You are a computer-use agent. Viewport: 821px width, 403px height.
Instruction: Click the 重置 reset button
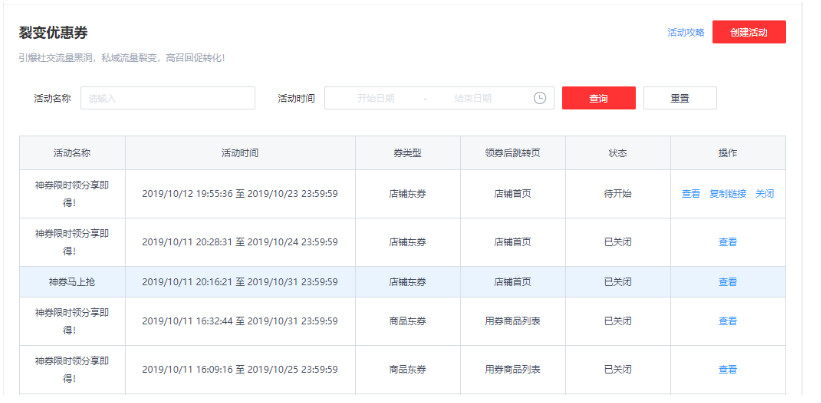(x=679, y=98)
